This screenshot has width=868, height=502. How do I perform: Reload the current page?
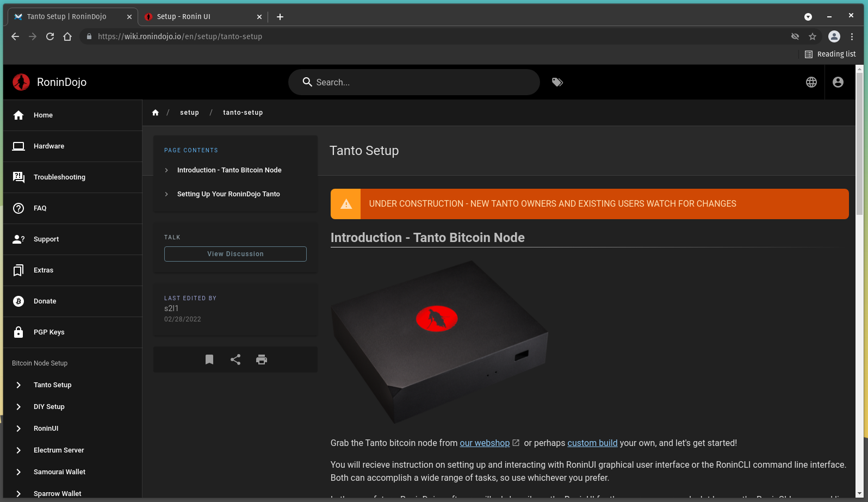click(x=50, y=36)
